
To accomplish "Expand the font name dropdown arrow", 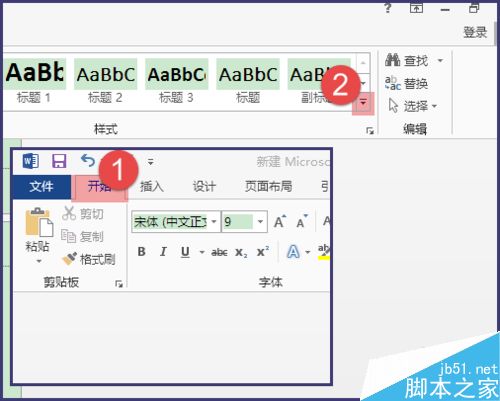I will (x=214, y=222).
